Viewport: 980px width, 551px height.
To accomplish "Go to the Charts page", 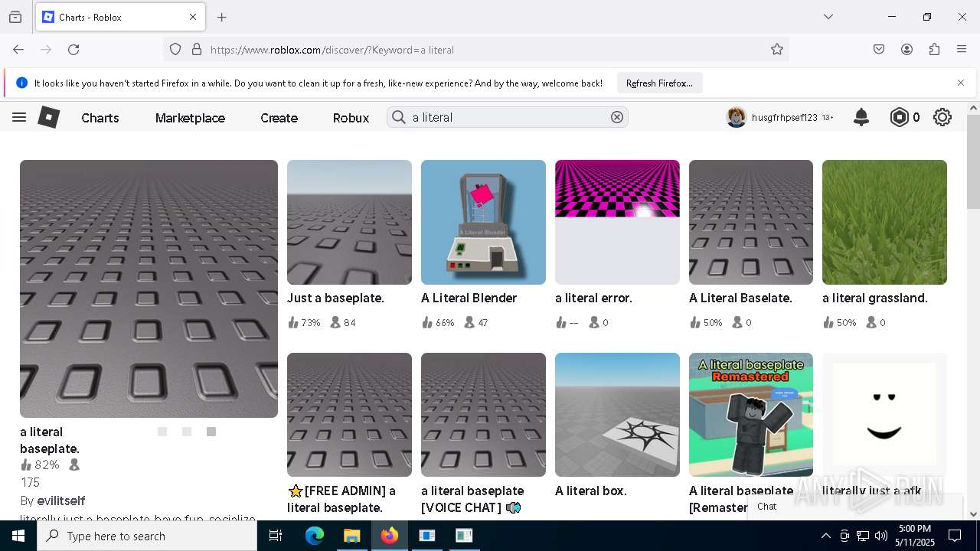I will click(100, 118).
